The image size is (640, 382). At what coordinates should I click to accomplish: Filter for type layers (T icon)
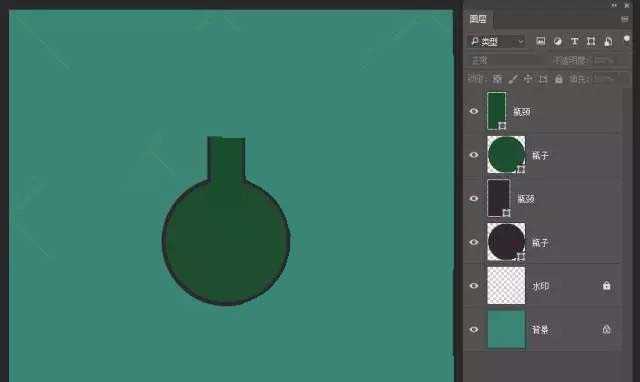574,41
